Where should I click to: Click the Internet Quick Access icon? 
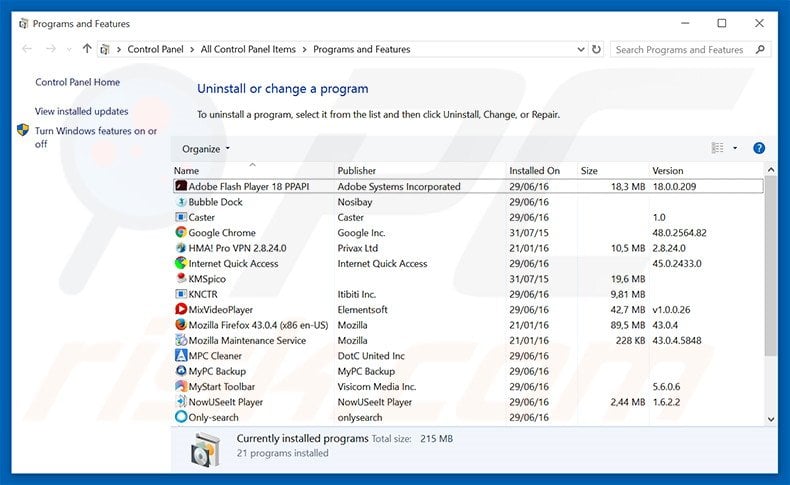pos(181,264)
